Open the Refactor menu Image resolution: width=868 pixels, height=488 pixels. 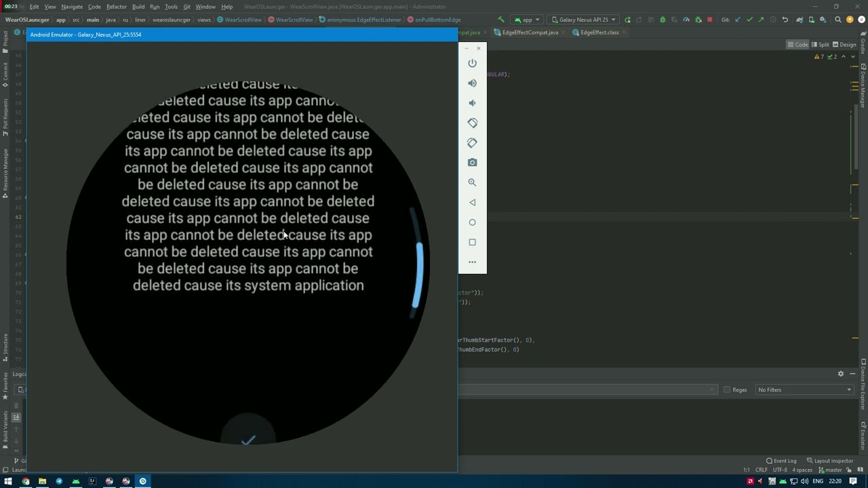117,7
